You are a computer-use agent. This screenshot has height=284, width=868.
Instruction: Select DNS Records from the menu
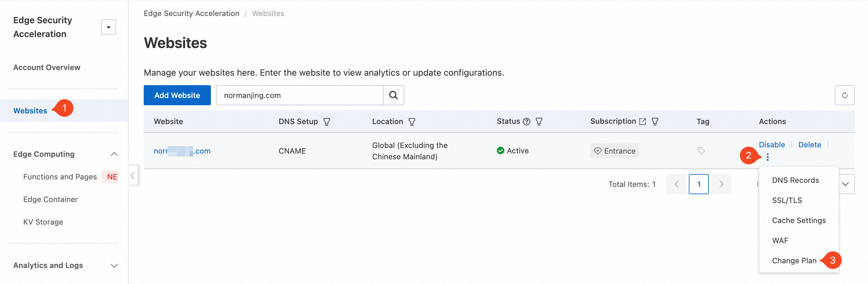pyautogui.click(x=795, y=180)
